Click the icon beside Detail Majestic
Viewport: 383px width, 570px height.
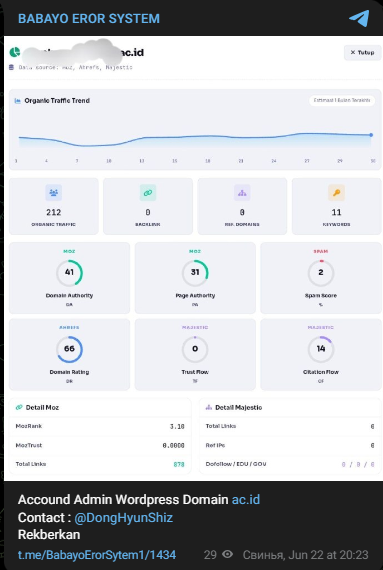tap(209, 408)
